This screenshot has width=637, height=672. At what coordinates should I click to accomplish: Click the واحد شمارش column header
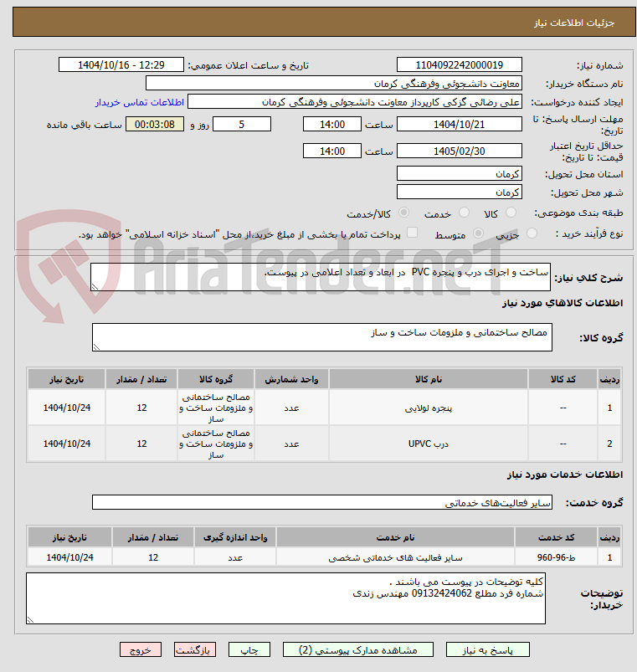point(291,379)
